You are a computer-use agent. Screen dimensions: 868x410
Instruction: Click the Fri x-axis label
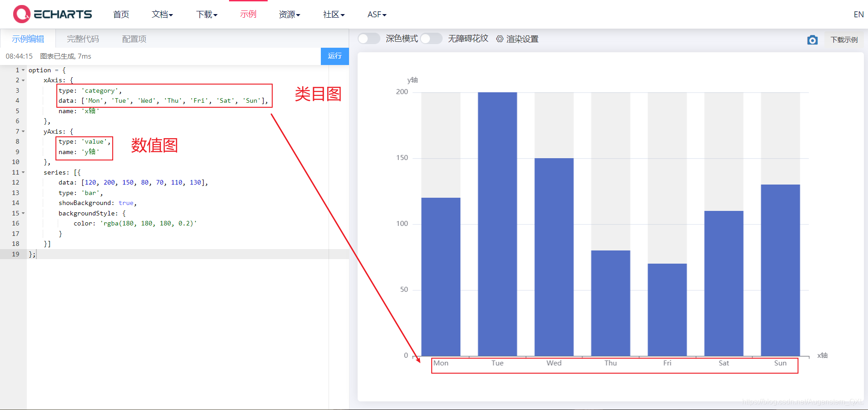pyautogui.click(x=667, y=363)
